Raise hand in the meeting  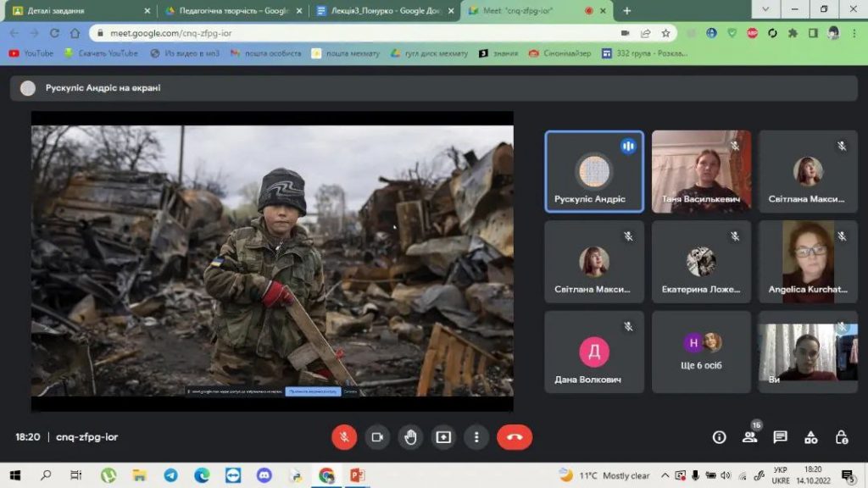(410, 437)
